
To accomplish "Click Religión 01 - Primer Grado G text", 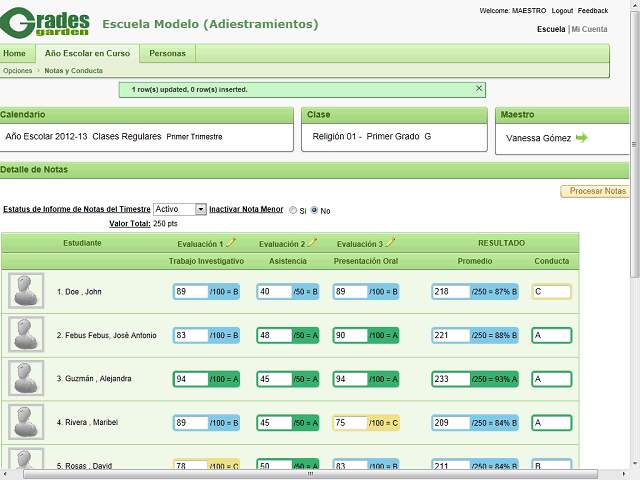I will 371,136.
